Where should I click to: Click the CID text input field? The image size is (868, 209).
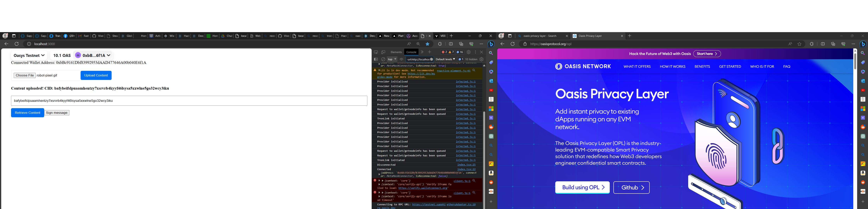pyautogui.click(x=189, y=101)
